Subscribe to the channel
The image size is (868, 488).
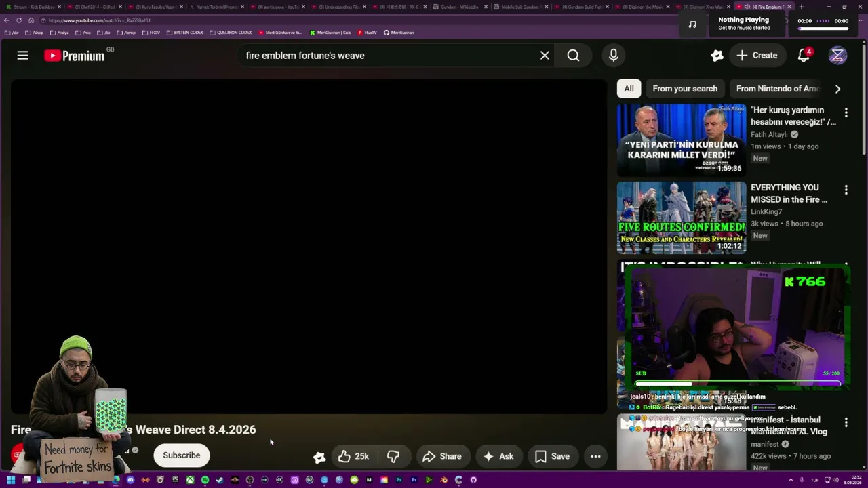(x=181, y=455)
